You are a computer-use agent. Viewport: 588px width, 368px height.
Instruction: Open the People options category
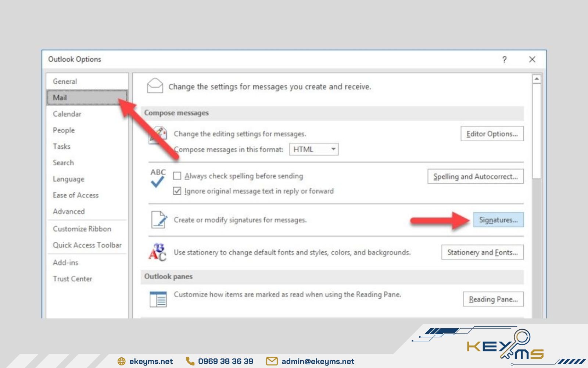(87, 130)
